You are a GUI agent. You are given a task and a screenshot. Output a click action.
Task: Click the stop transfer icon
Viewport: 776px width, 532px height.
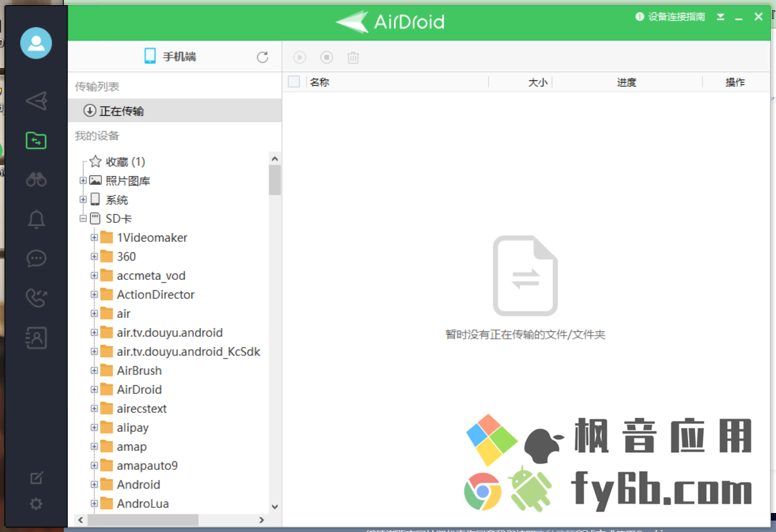326,58
